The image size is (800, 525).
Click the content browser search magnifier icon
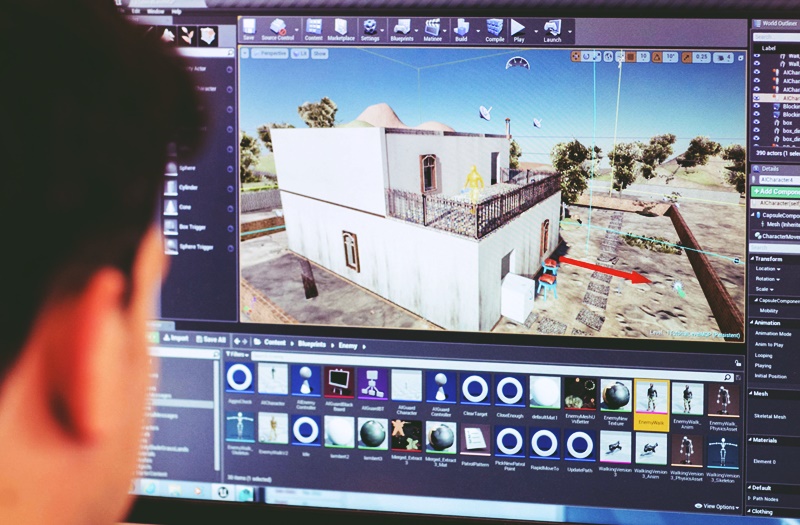(728, 377)
